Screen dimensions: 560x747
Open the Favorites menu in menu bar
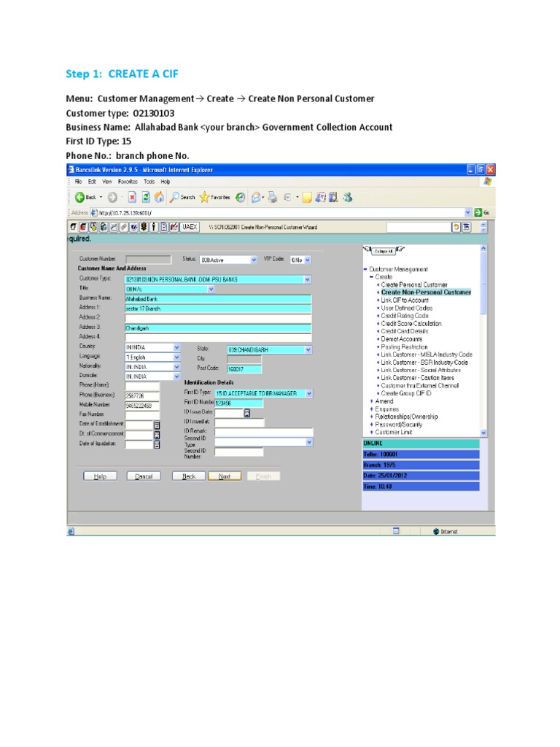(128, 181)
